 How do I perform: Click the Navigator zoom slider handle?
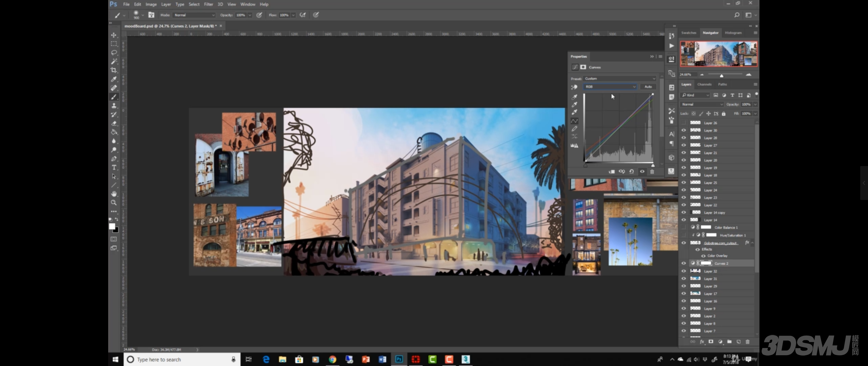click(x=722, y=75)
